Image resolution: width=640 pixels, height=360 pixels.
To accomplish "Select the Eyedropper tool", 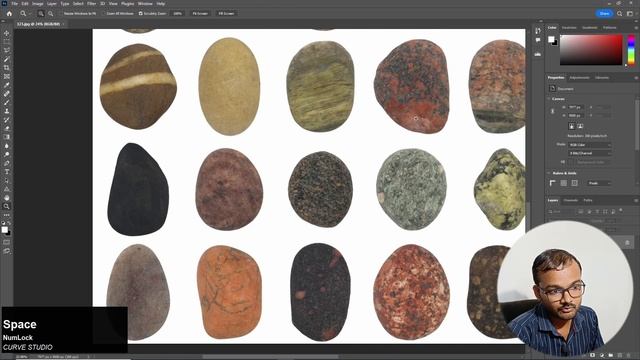I will [x=7, y=85].
